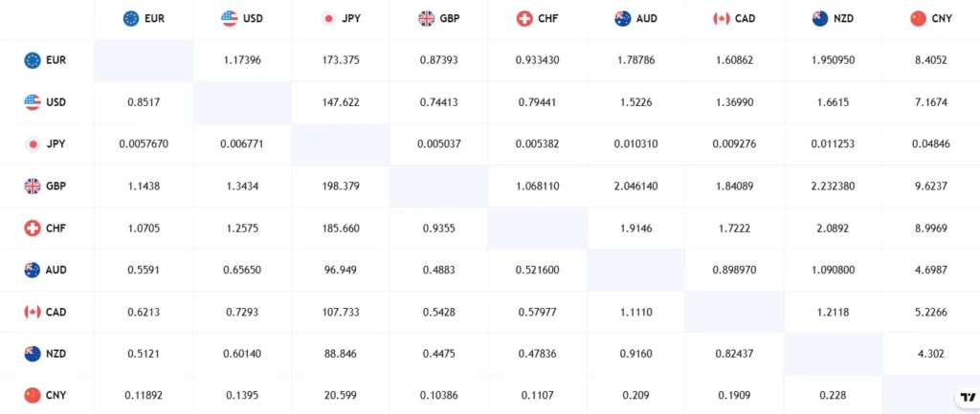Screen dimensions: 980x414
Task: Click the Australia flag icon in column header
Action: coord(623,18)
